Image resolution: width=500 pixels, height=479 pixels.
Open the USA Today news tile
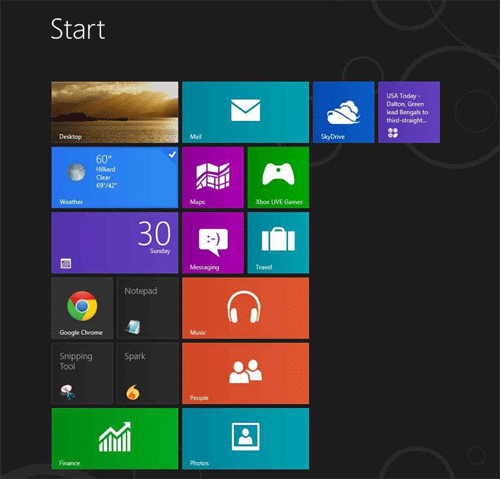pyautogui.click(x=409, y=112)
